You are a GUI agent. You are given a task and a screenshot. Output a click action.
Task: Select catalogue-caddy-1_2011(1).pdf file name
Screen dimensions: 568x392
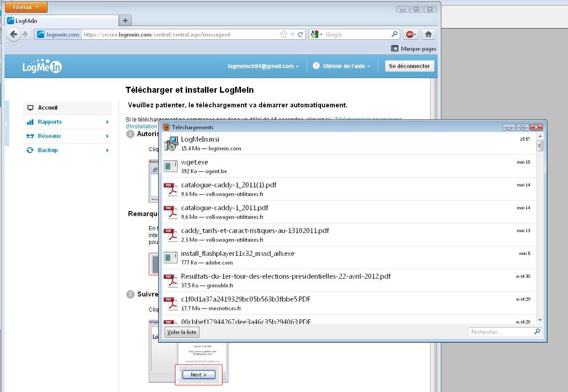(x=229, y=185)
